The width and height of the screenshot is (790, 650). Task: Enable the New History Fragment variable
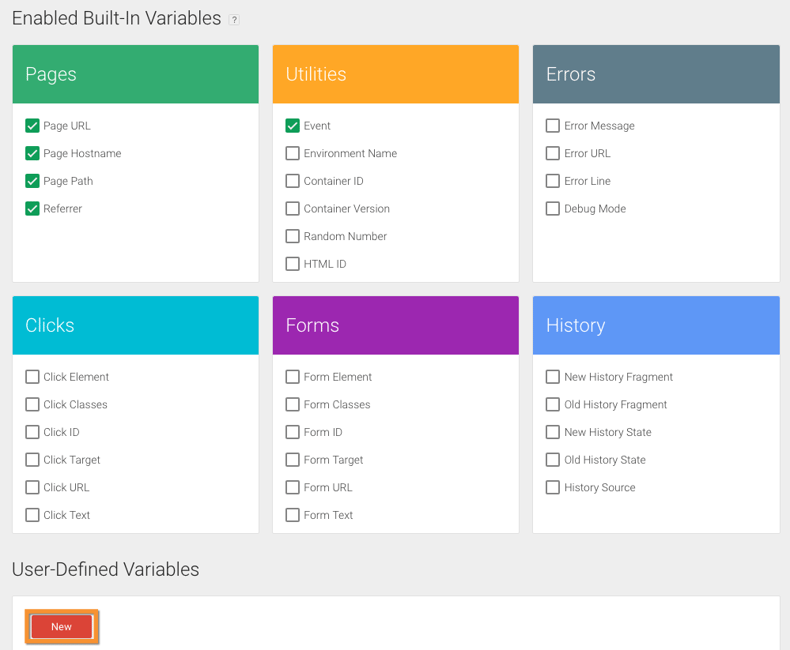coord(552,377)
